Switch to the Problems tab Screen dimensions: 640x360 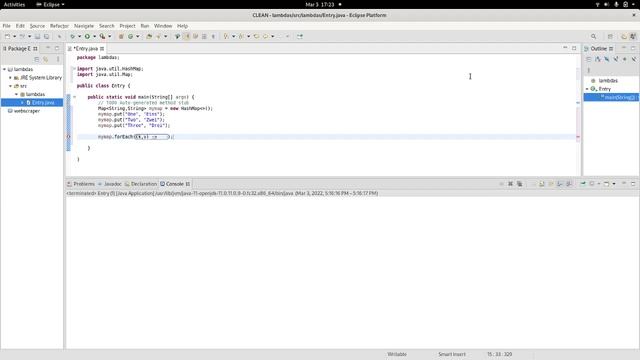(81, 184)
